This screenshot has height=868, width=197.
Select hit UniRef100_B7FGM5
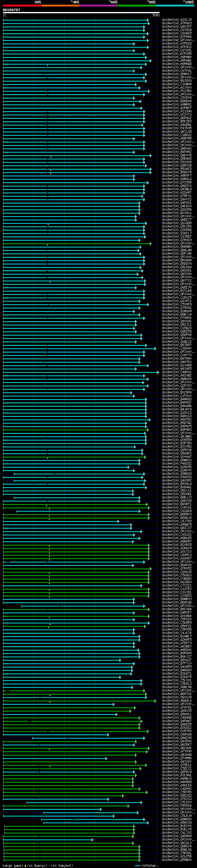tap(177, 54)
